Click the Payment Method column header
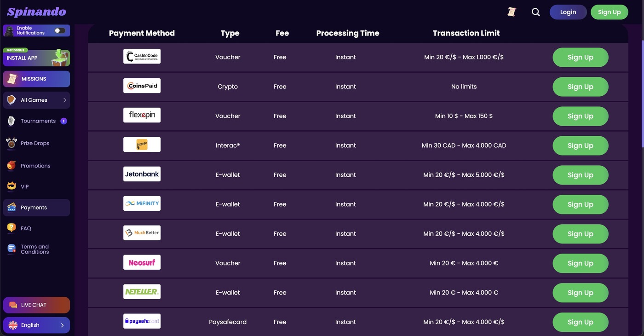Viewport: 644px width, 336px height. coord(142,33)
